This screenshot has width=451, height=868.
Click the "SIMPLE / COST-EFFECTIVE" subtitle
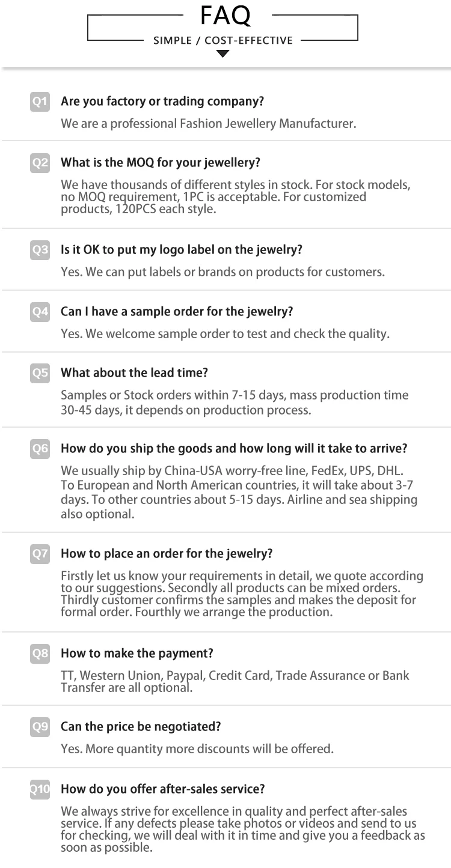click(223, 41)
